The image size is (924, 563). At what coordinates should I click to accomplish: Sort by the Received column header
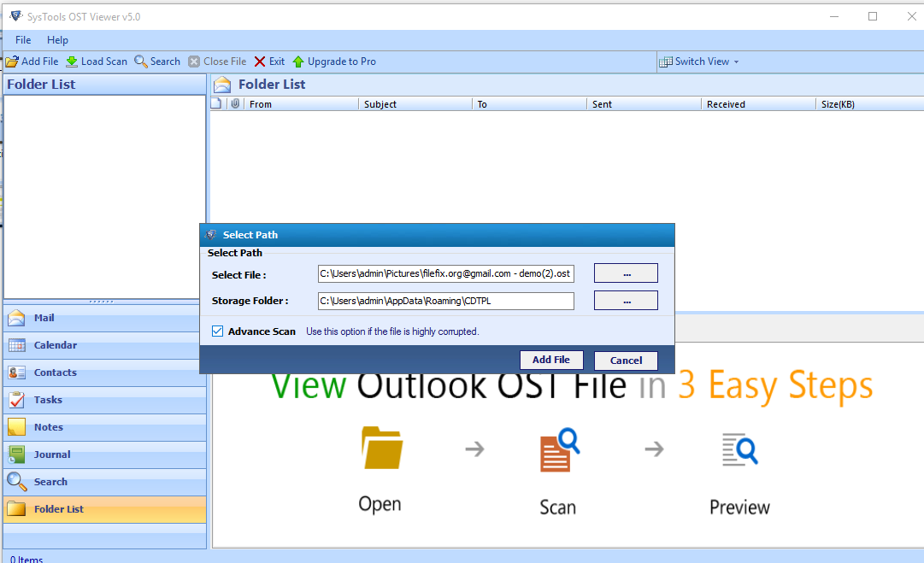(x=758, y=104)
